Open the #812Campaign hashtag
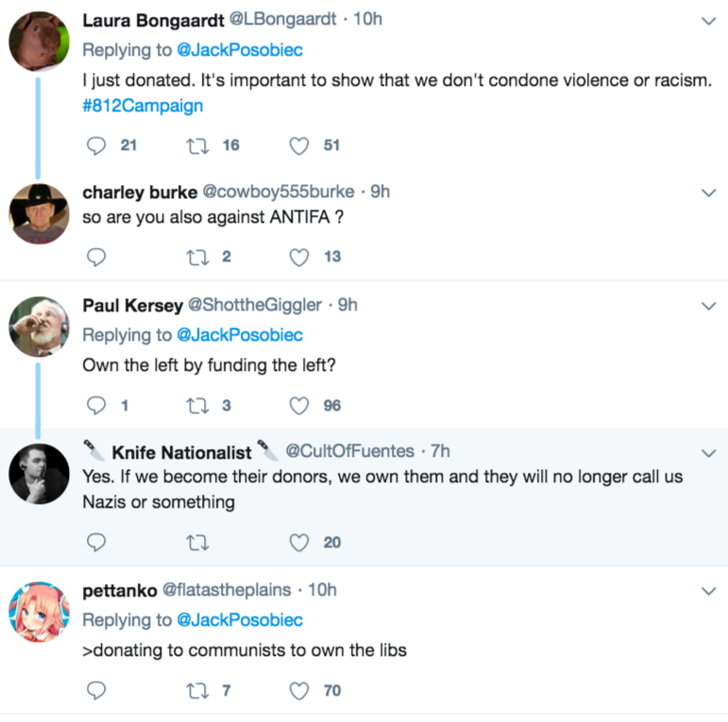 (x=143, y=106)
